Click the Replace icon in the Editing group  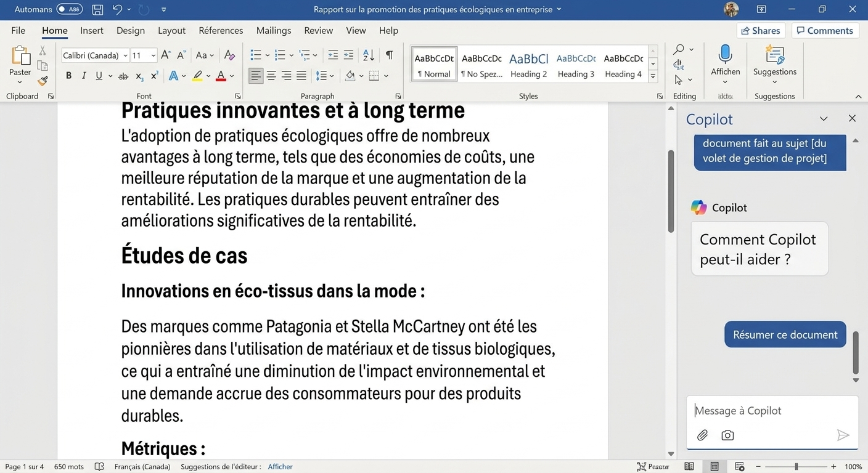pos(679,65)
